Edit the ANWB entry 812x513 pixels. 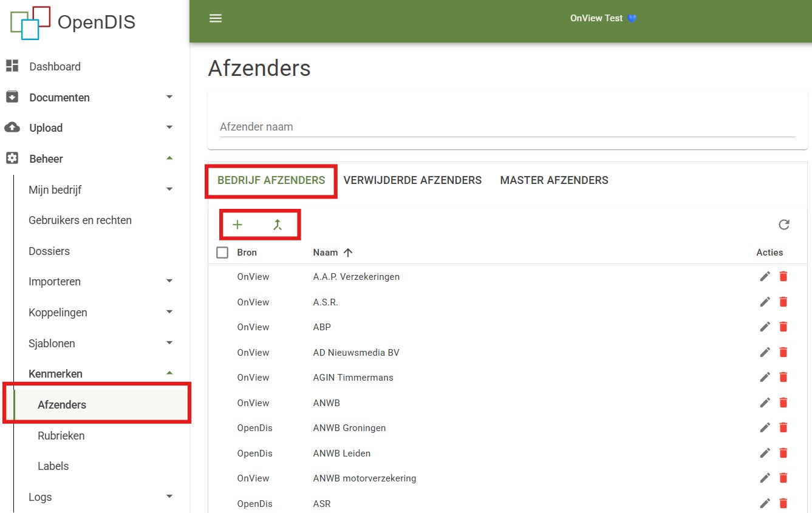(x=765, y=403)
